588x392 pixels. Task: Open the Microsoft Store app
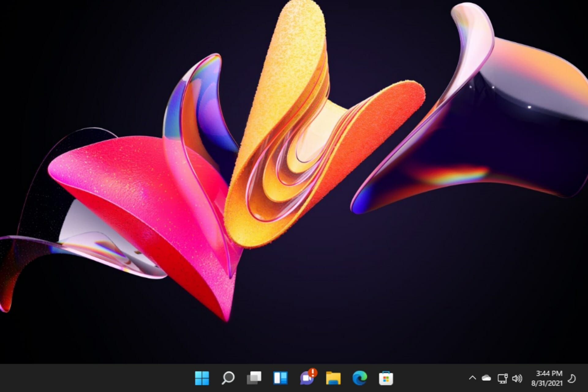386,378
